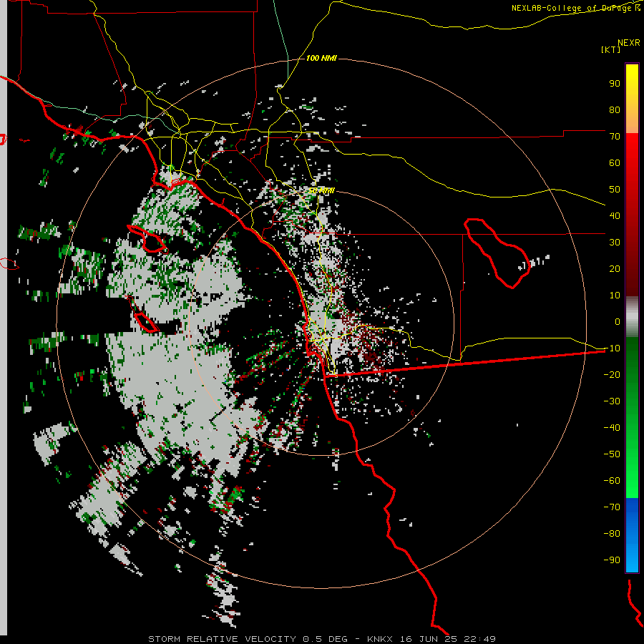Click the 50 value on velocity scale
644x644 pixels.
tap(615, 190)
